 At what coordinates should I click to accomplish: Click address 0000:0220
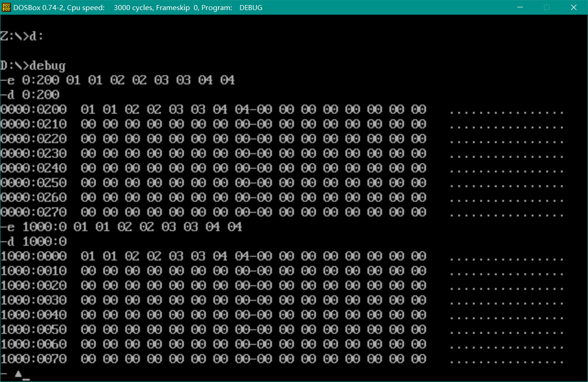[33, 139]
